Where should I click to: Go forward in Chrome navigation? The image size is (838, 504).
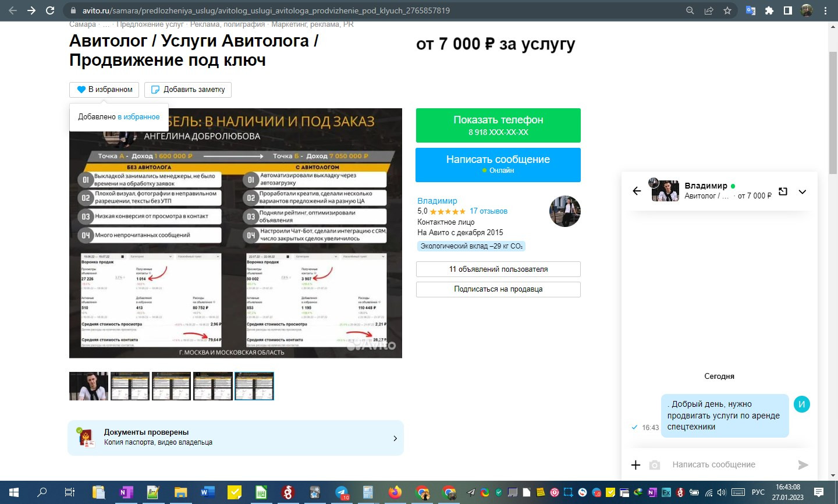tap(31, 10)
